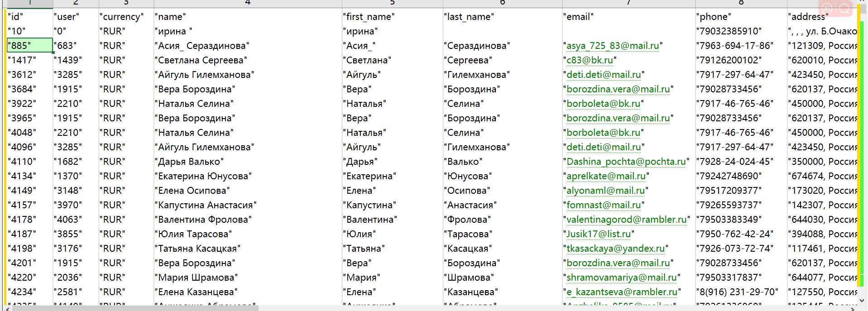Select name cell "Екатерина Юнусова"

248,176
